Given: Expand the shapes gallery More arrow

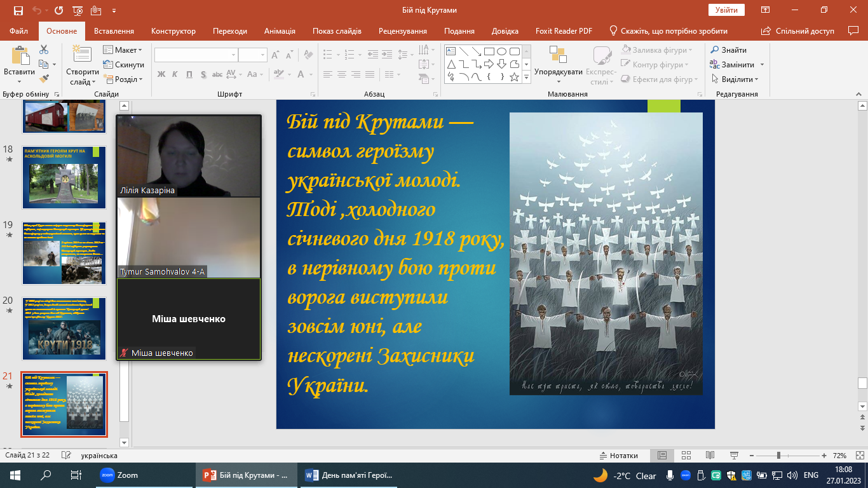Looking at the screenshot, I should click(x=526, y=77).
